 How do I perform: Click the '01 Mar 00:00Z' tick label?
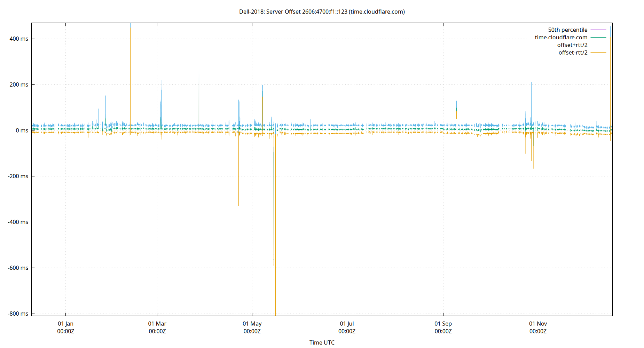[x=157, y=327]
